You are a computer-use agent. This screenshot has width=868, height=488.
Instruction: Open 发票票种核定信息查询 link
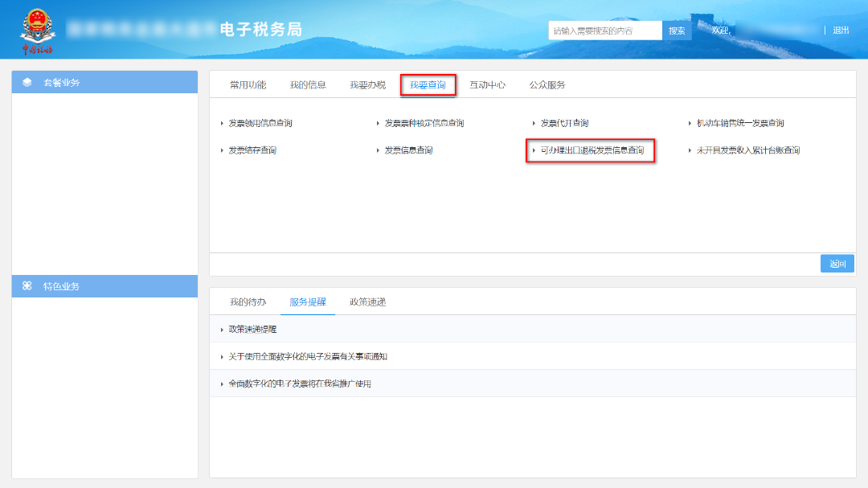click(x=424, y=123)
